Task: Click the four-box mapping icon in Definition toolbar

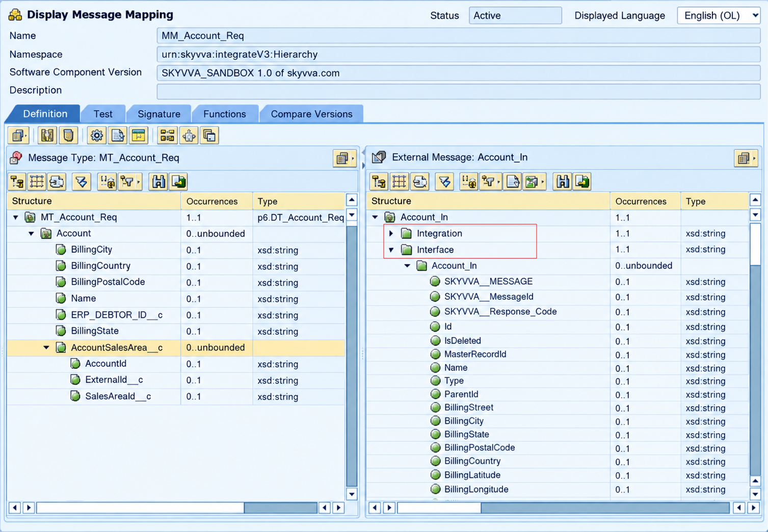Action: 167,136
